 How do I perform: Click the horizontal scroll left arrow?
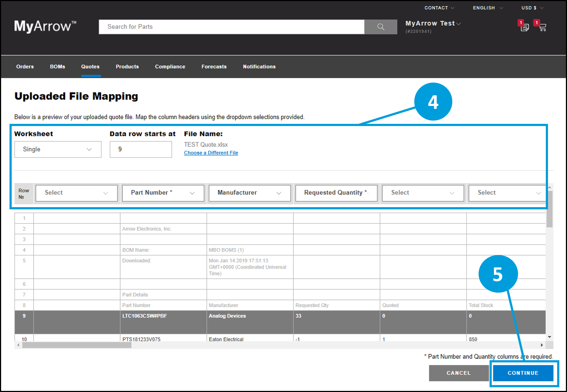pyautogui.click(x=18, y=345)
